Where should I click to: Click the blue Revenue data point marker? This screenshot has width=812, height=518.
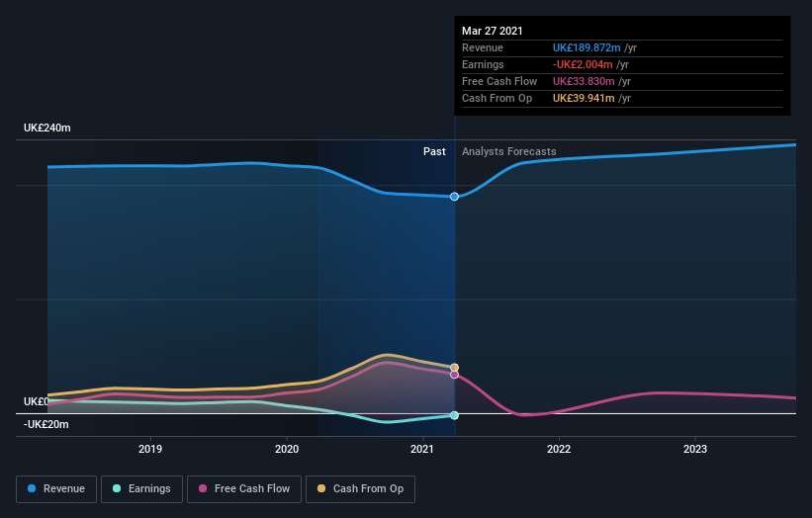pos(454,197)
